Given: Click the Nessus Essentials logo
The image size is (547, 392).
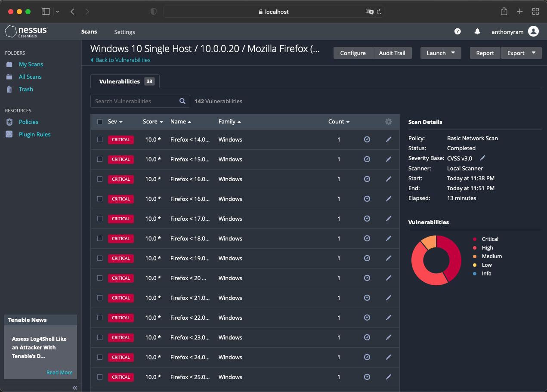Looking at the screenshot, I should click(x=26, y=31).
